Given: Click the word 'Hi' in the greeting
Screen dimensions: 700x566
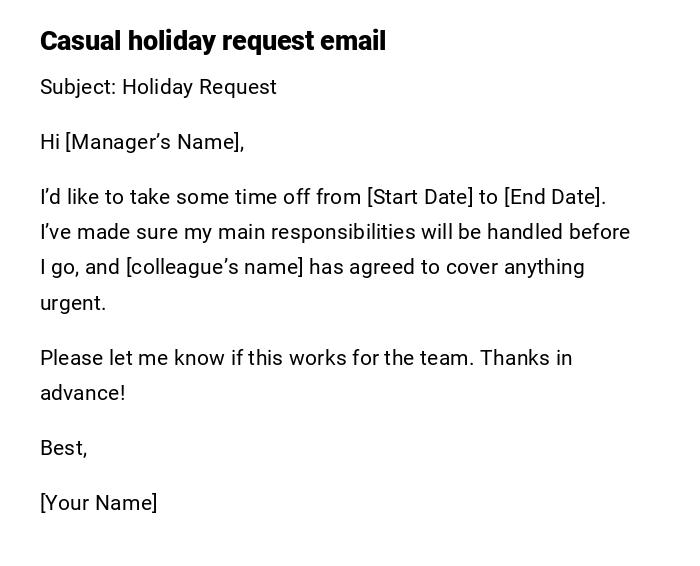Looking at the screenshot, I should (x=50, y=142).
